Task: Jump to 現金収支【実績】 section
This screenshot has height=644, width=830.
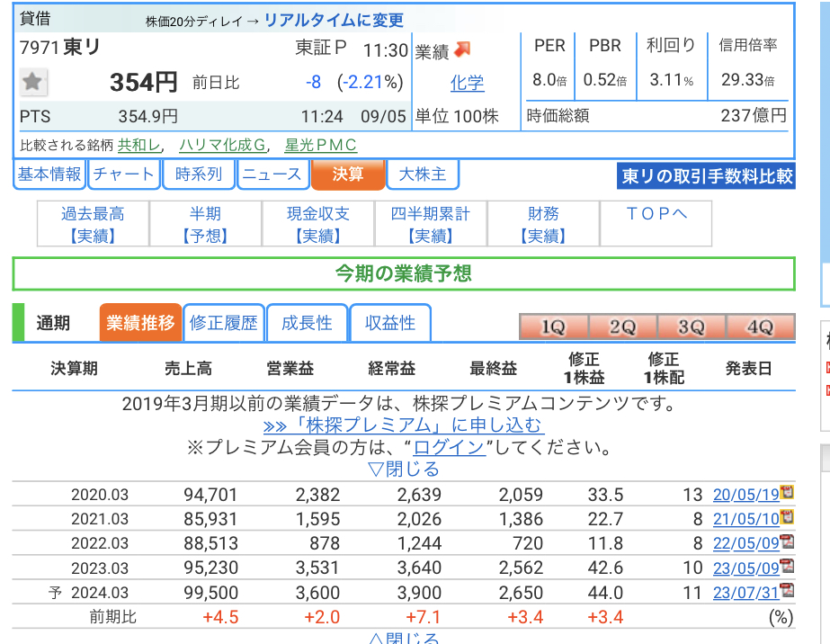Action: [318, 224]
